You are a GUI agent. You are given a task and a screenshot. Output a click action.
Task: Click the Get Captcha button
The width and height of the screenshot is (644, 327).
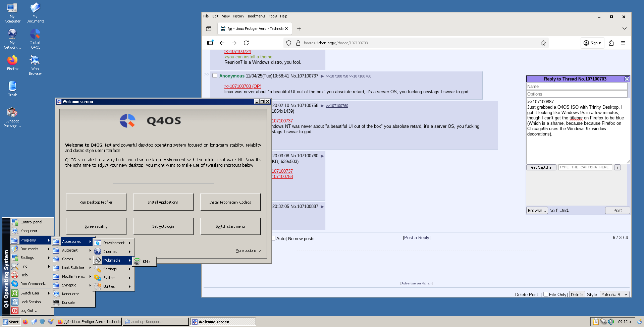(541, 167)
